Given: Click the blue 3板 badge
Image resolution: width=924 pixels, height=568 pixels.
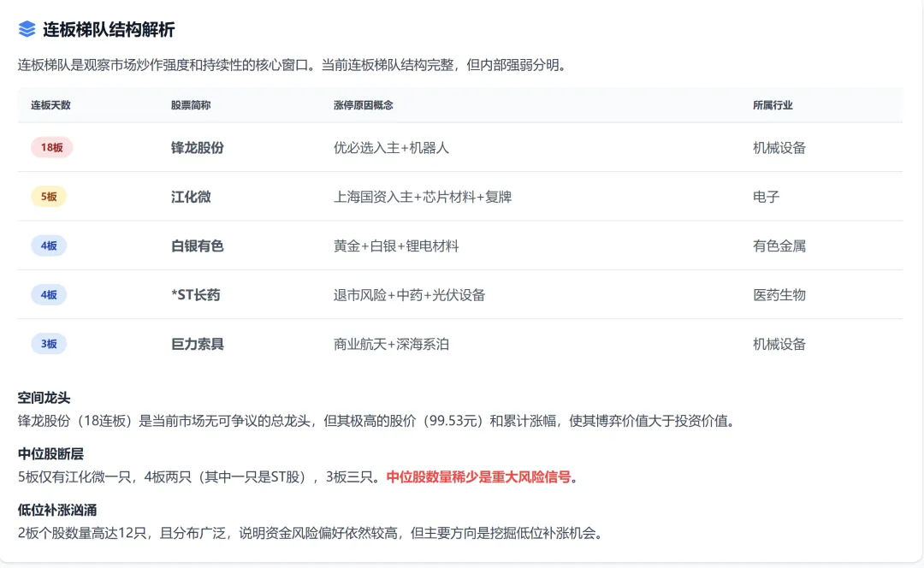Looking at the screenshot, I should 49,344.
